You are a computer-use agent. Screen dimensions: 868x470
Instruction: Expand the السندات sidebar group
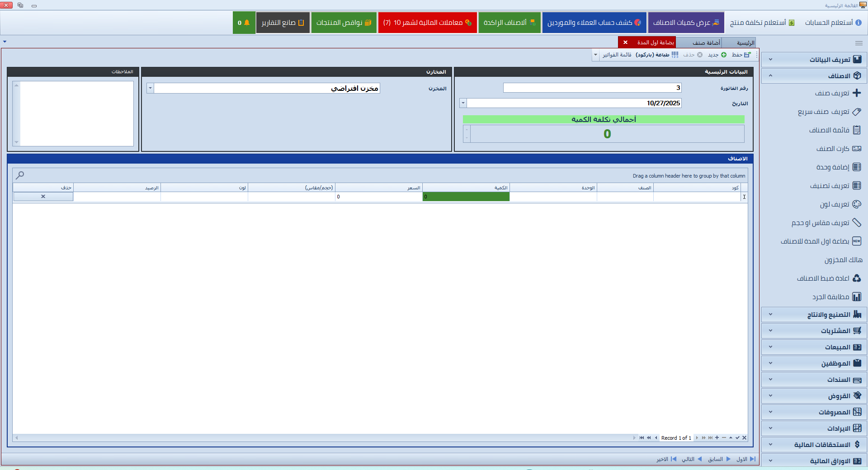click(x=814, y=380)
